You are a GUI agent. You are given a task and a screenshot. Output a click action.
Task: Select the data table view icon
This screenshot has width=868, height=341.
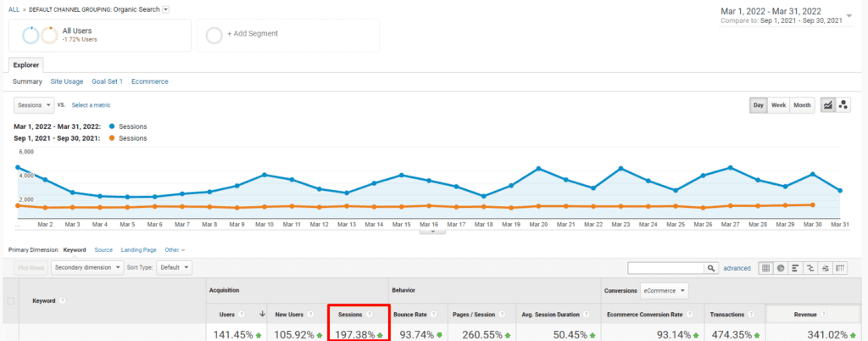point(766,268)
